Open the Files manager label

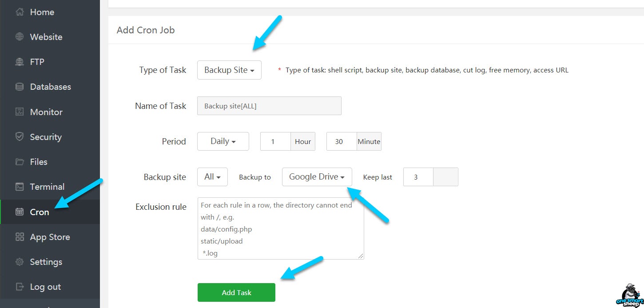[39, 162]
